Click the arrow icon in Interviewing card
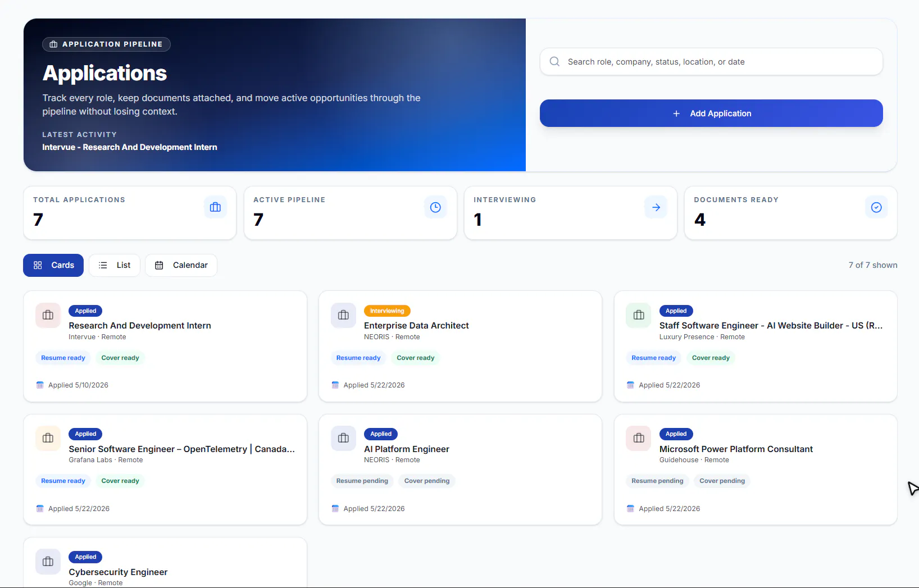This screenshot has width=919, height=588. (x=656, y=207)
